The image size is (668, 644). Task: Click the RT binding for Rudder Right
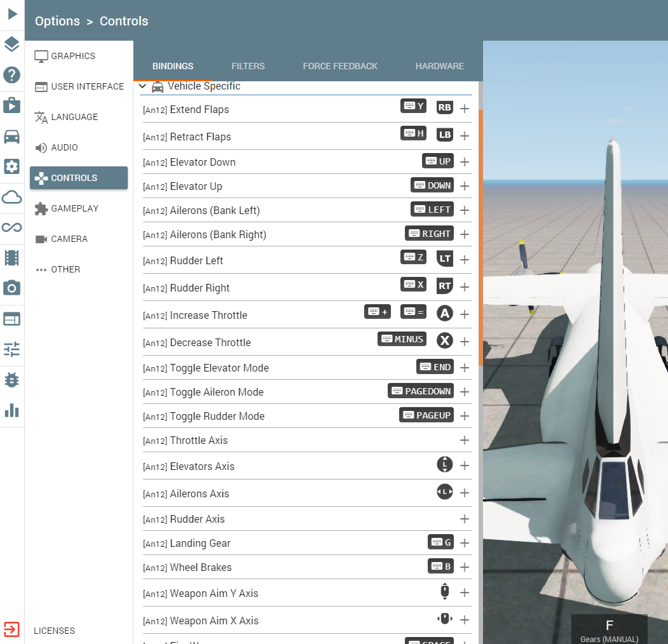tap(445, 286)
